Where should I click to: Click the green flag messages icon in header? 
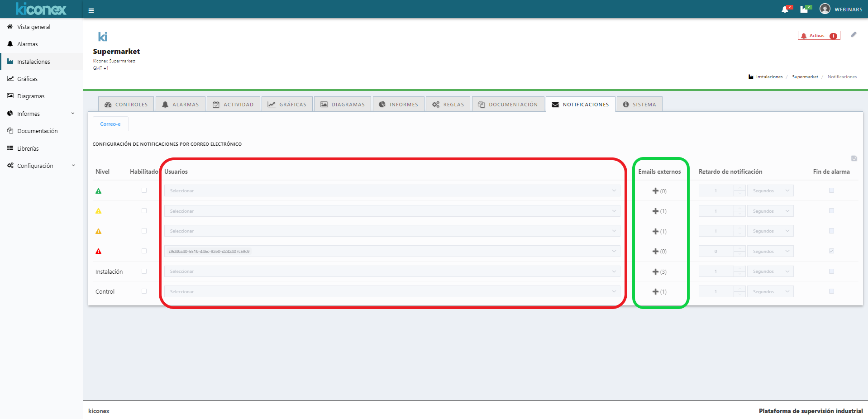tap(804, 10)
